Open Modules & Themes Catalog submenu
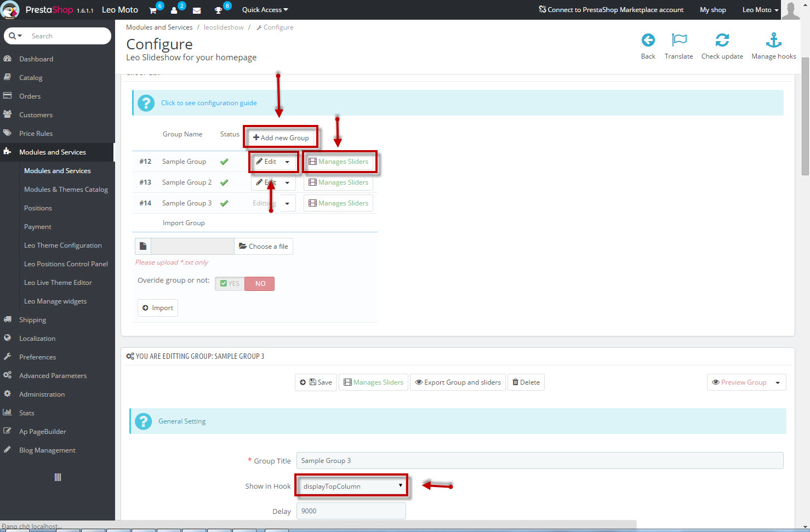The image size is (810, 532). click(66, 190)
